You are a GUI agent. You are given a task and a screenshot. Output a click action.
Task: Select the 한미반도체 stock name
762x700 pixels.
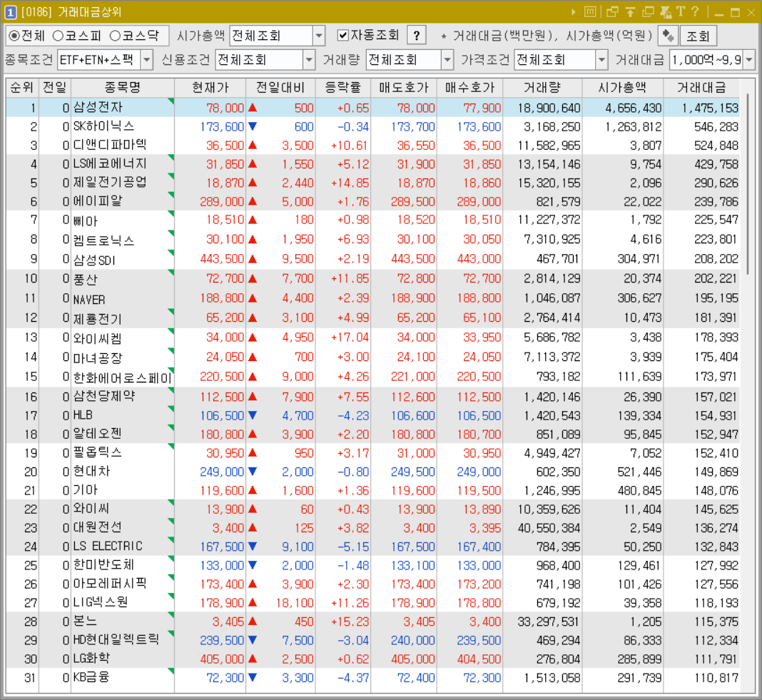(103, 565)
